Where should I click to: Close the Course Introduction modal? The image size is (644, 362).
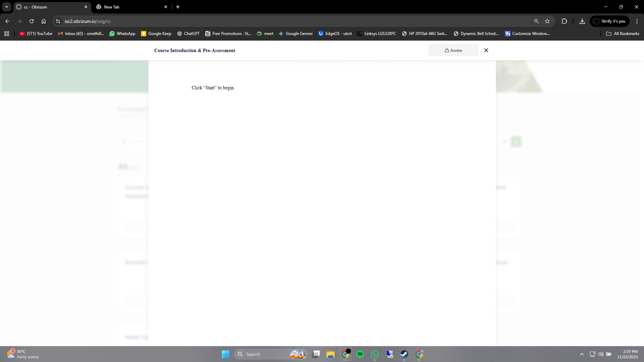pyautogui.click(x=486, y=50)
